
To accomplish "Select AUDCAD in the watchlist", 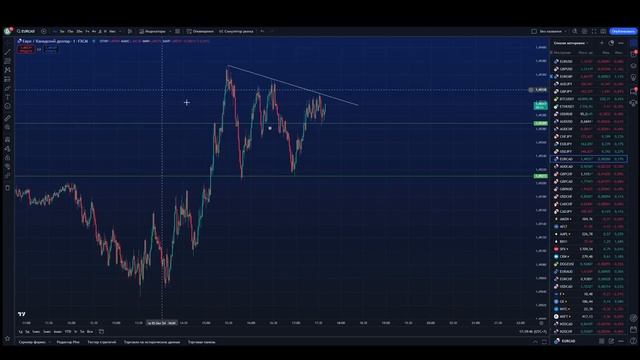I will pyautogui.click(x=589, y=167).
